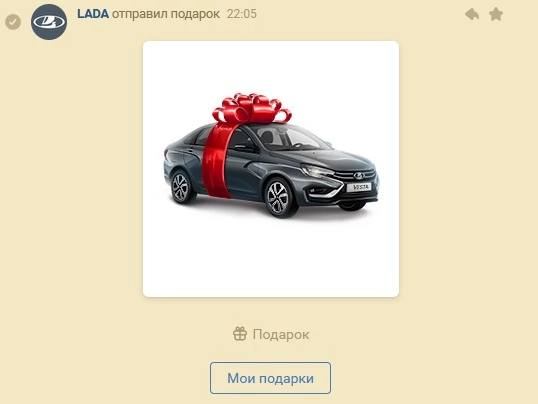Reply to the LADA gift message
538x404 pixels.
(x=472, y=14)
